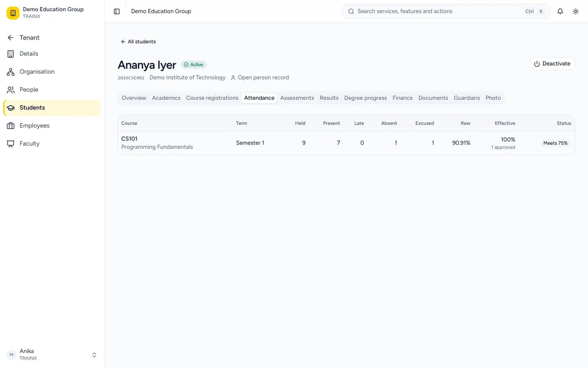
Task: Click the Students graduation cap icon
Action: coord(11,108)
